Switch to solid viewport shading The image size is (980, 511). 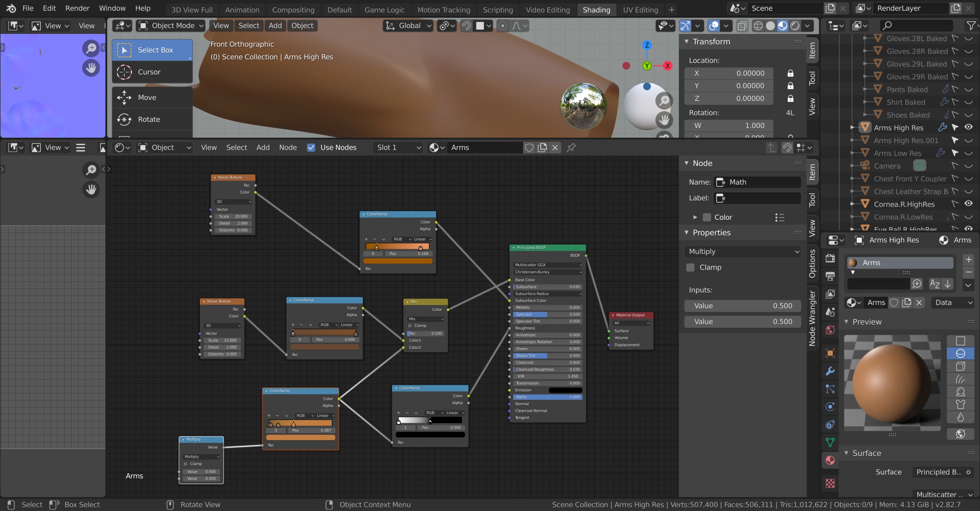[770, 26]
